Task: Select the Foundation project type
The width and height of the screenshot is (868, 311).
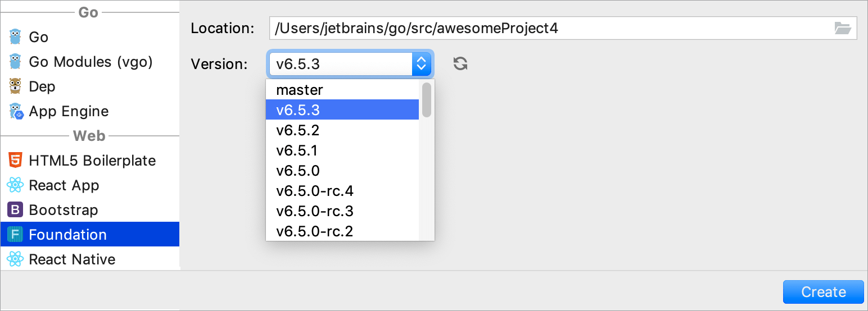Action: coord(67,235)
